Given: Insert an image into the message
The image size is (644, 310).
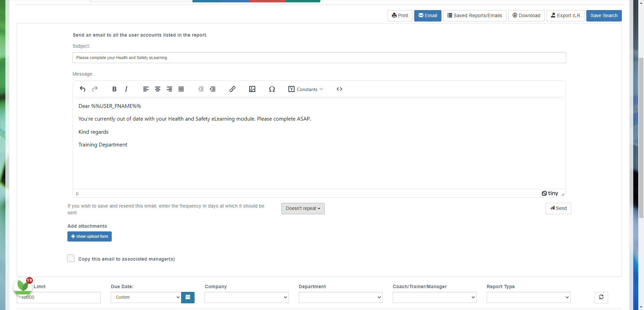Looking at the screenshot, I should tap(252, 89).
